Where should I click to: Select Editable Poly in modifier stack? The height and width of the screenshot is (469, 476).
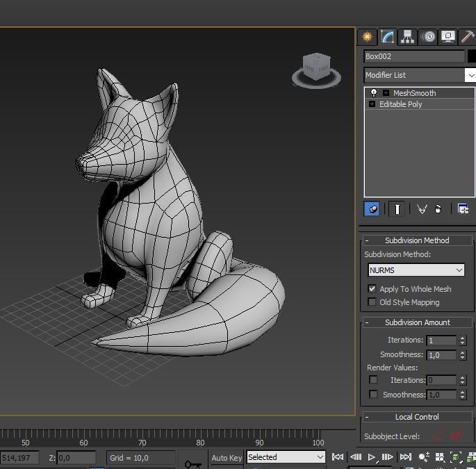(400, 104)
